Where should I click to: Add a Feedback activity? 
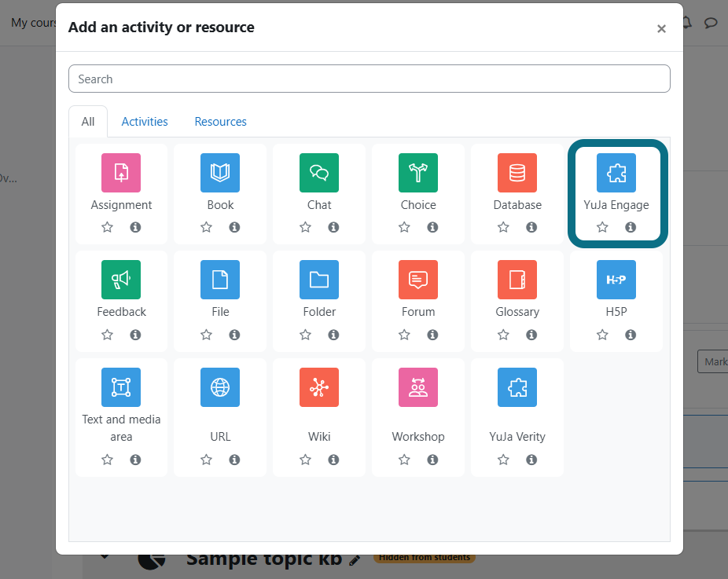(x=121, y=280)
